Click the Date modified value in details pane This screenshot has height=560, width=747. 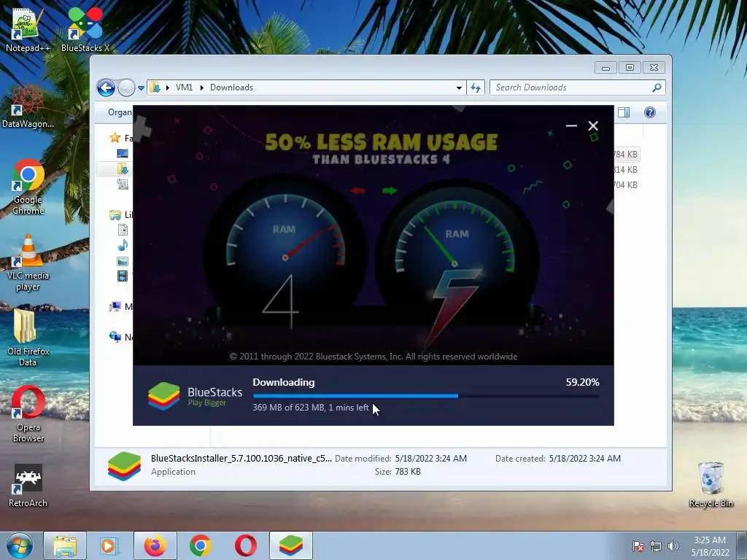(x=430, y=459)
